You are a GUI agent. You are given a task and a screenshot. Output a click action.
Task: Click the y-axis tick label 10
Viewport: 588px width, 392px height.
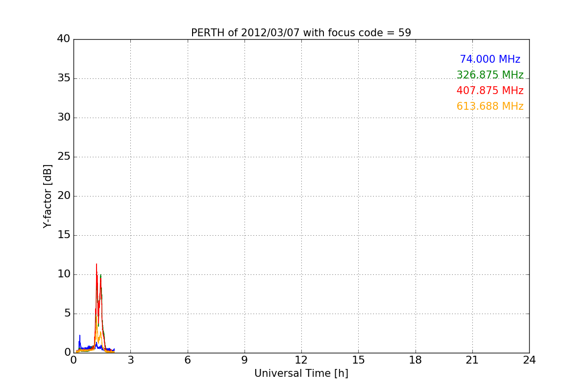coord(64,274)
